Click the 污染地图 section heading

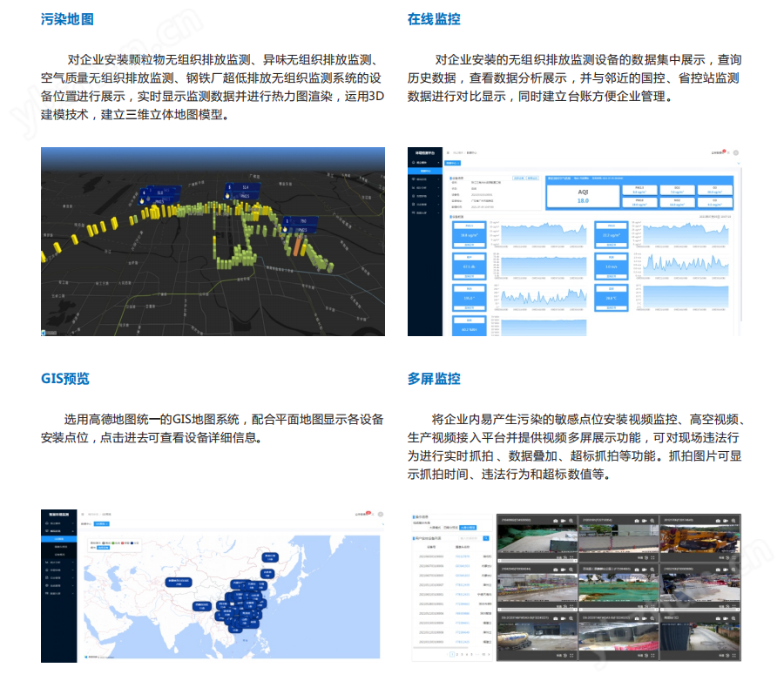(x=67, y=19)
